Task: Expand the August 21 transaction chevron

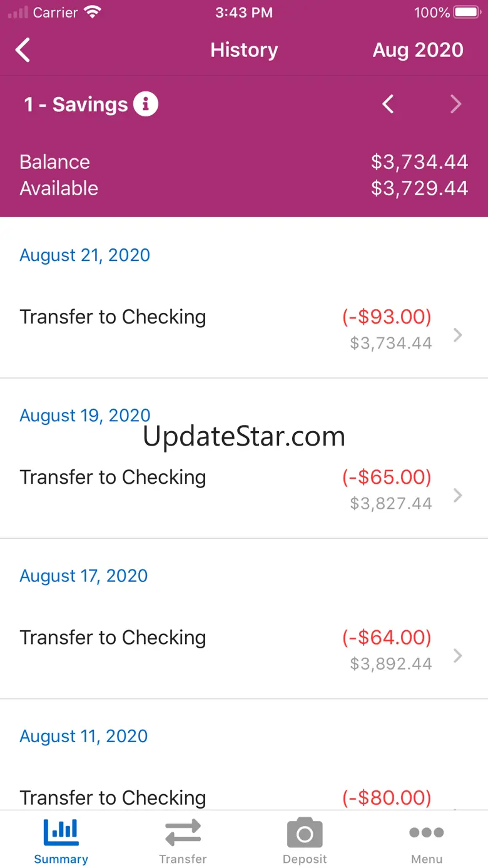Action: coord(458,335)
